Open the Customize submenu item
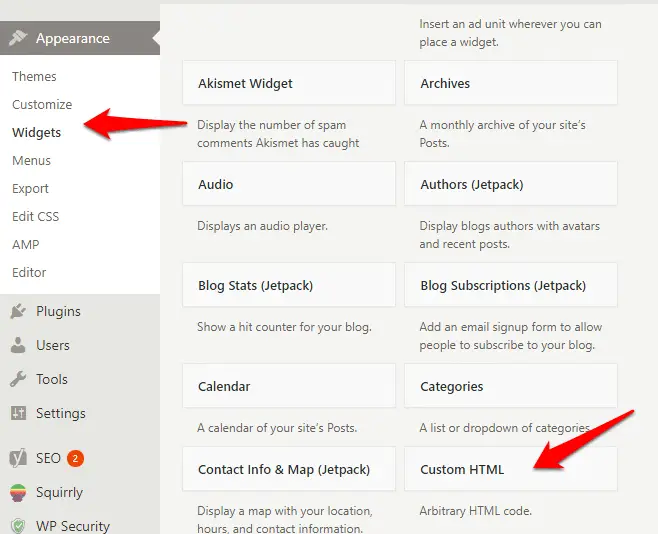This screenshot has height=534, width=658. (42, 104)
